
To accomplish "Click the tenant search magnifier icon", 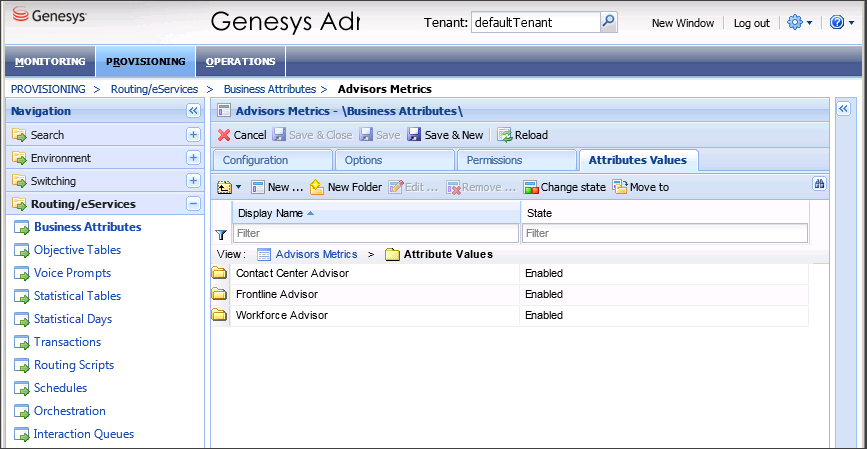I will click(x=608, y=22).
